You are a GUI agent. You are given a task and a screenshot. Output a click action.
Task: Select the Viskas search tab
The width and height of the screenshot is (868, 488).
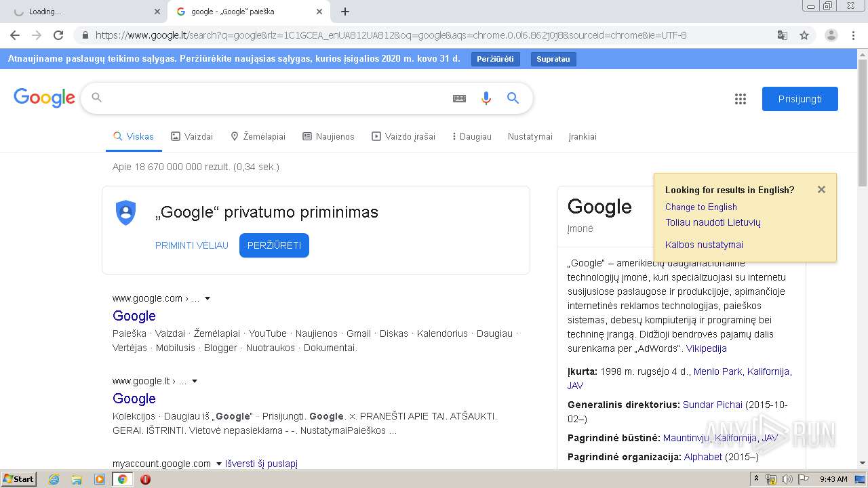tap(134, 136)
